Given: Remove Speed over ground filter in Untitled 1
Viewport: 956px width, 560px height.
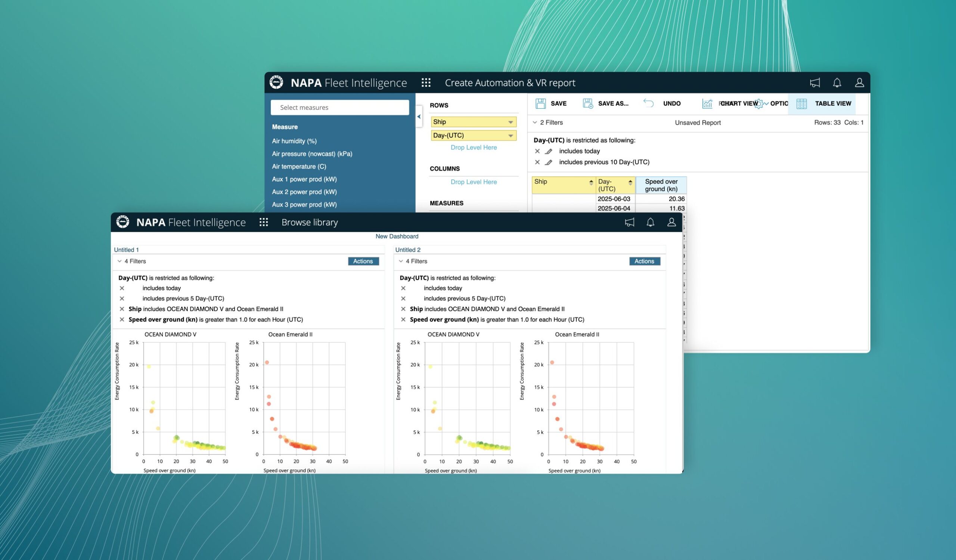Looking at the screenshot, I should click(x=122, y=319).
